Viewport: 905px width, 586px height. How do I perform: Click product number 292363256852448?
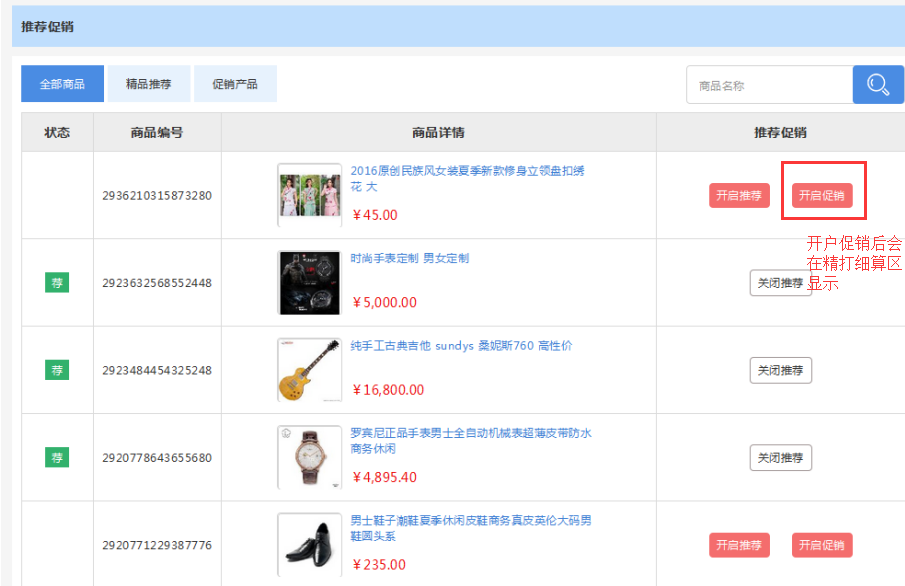[157, 283]
